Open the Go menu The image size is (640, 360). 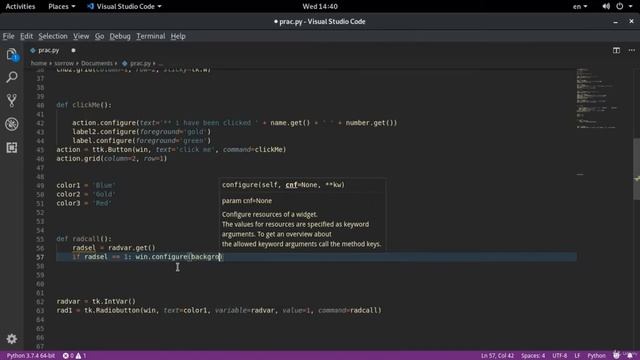(x=99, y=36)
